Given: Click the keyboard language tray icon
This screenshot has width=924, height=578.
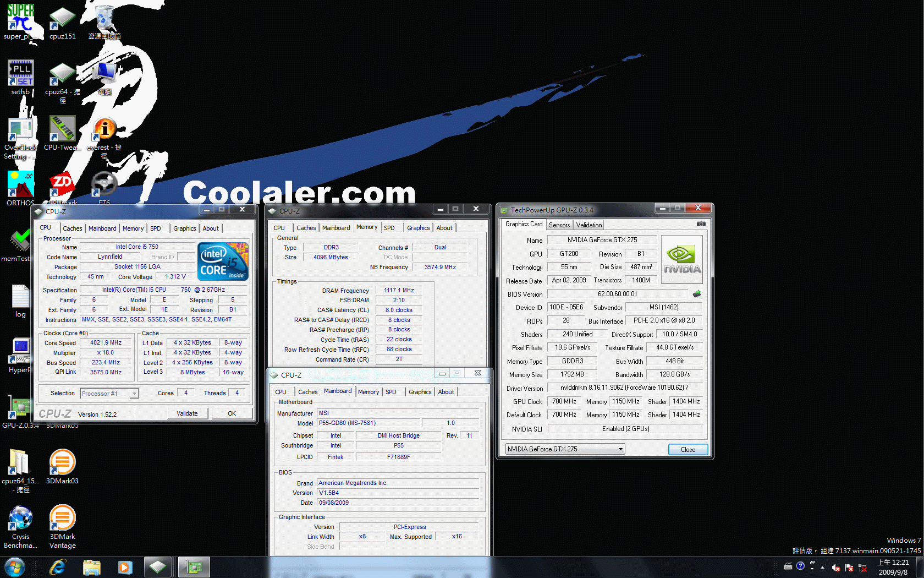Looking at the screenshot, I should point(788,566).
